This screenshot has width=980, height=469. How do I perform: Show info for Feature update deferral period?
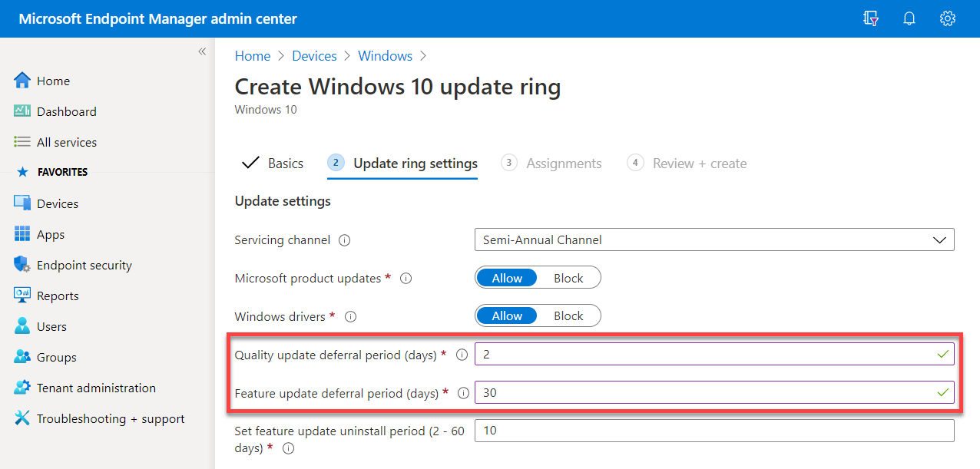pos(463,393)
